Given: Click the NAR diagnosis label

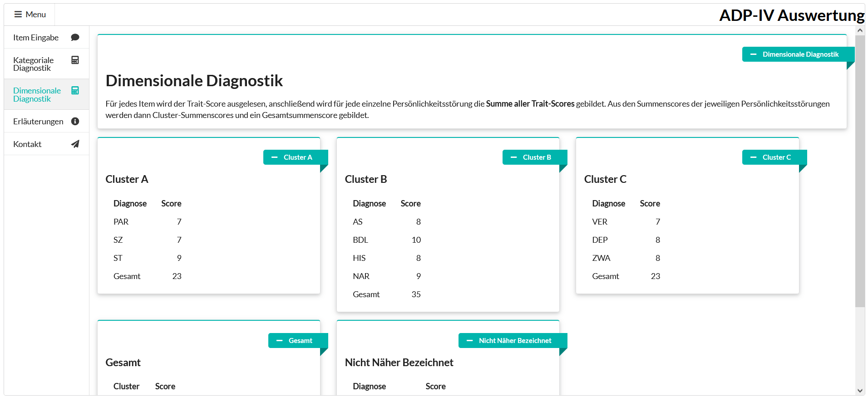Looking at the screenshot, I should pos(361,276).
